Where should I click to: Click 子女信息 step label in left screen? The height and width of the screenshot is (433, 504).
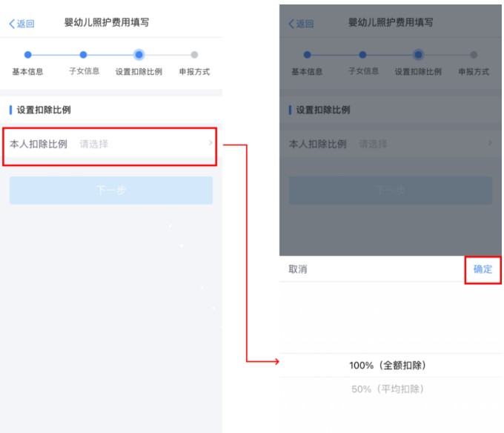point(84,71)
